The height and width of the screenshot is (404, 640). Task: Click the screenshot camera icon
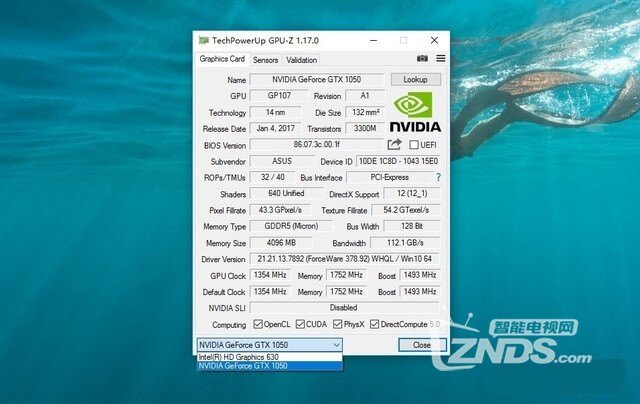[x=423, y=59]
